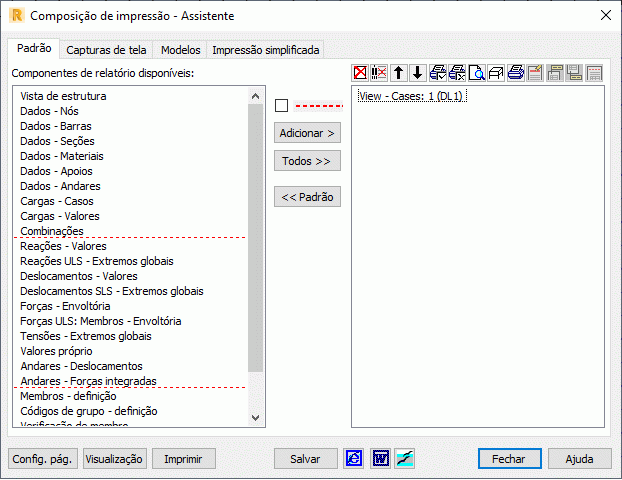622x480 pixels.
Task: Click the box-shaped toolbar icon beside preview
Action: pyautogui.click(x=496, y=73)
